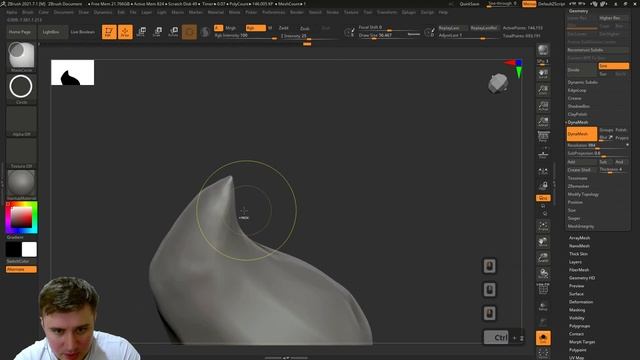The height and width of the screenshot is (360, 640).
Task: Open the Preferences menu
Action: [273, 12]
